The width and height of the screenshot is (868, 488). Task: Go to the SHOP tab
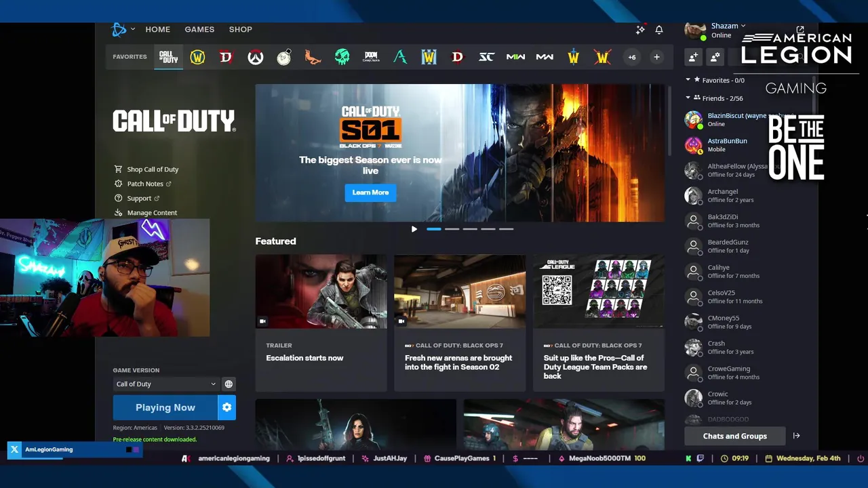pyautogui.click(x=241, y=29)
